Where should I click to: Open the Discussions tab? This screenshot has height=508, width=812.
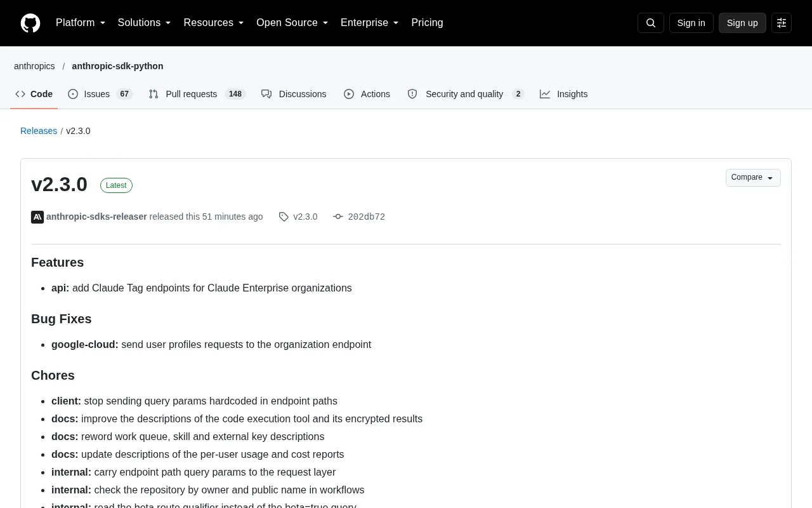pos(294,94)
